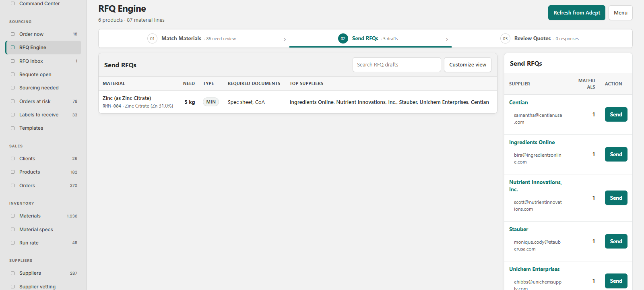Screen dimensions: 644x290
Task: Select RFQ Engine sidebar item
Action: tap(43, 48)
